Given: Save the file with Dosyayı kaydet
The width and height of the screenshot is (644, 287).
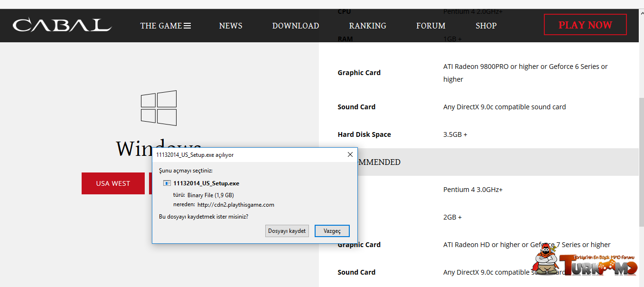Looking at the screenshot, I should click(x=287, y=231).
